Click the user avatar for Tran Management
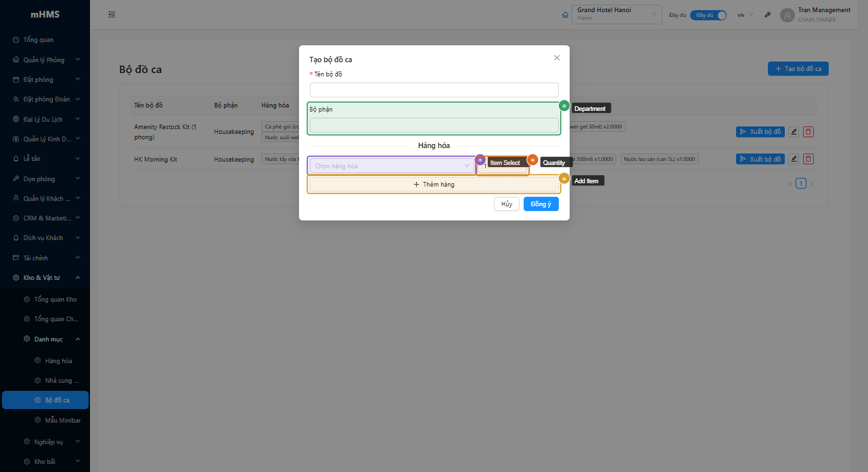Image resolution: width=868 pixels, height=472 pixels. tap(787, 15)
